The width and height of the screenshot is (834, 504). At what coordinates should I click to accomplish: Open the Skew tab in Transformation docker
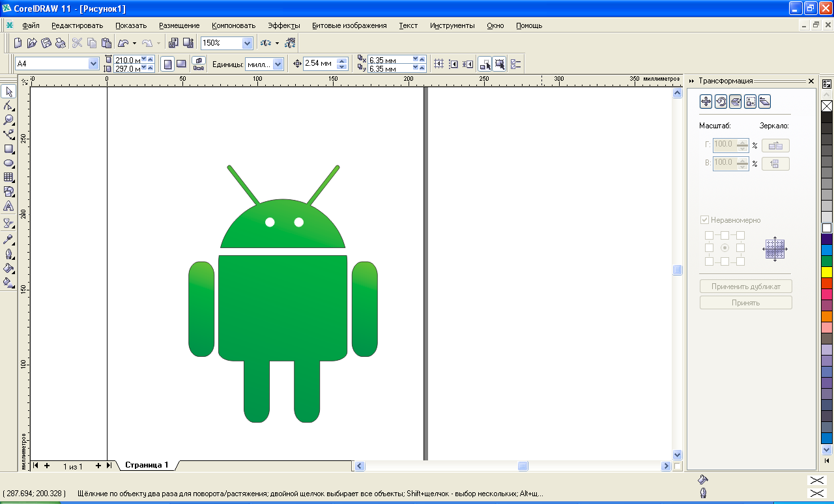tap(765, 101)
